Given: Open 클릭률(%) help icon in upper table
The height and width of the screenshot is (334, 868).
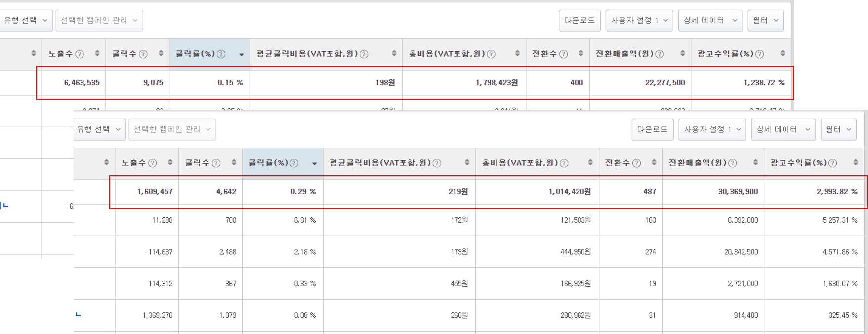Looking at the screenshot, I should [221, 54].
